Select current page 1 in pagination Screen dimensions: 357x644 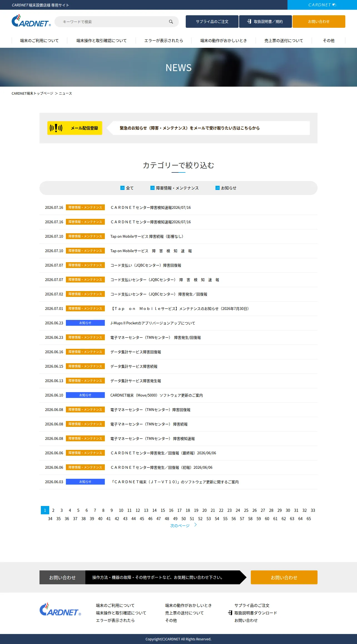[x=45, y=510]
